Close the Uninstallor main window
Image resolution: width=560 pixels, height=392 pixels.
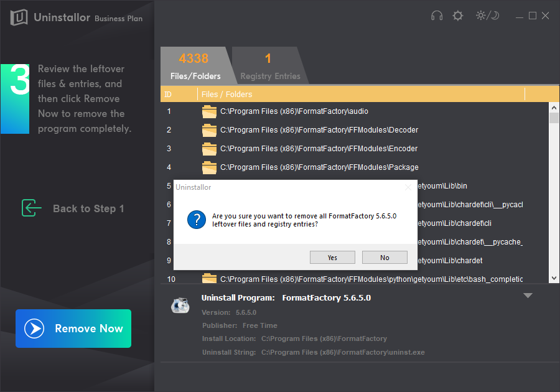coord(545,16)
